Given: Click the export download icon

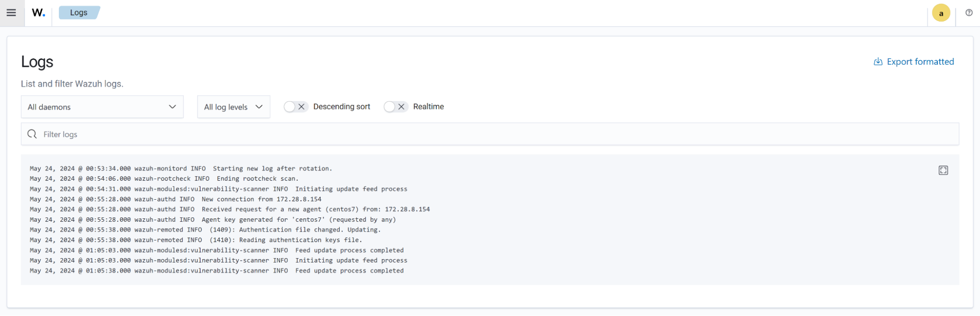Looking at the screenshot, I should click(878, 62).
